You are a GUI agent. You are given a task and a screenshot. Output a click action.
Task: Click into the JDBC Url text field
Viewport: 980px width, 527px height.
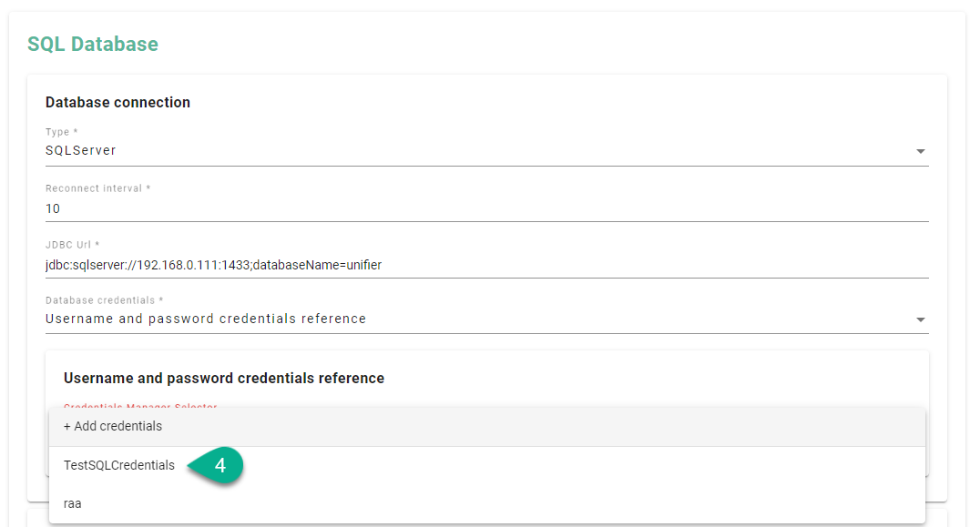[x=546, y=265]
